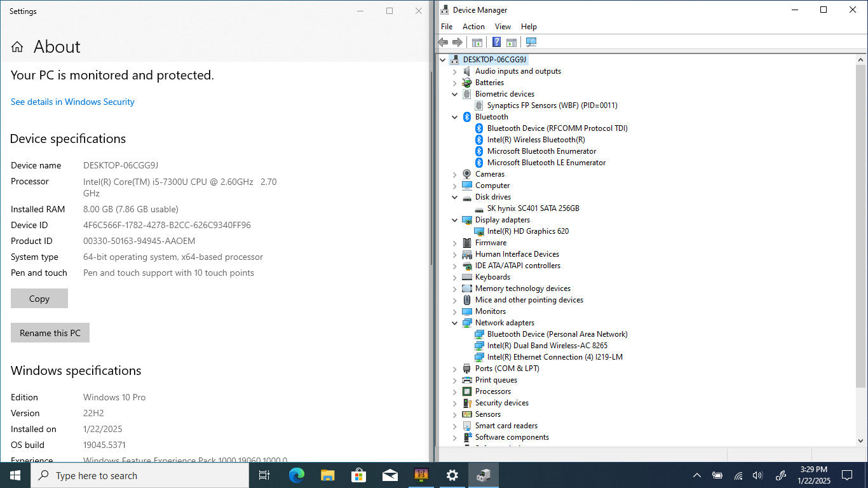
Task: Expand the Audio inputs and outputs node
Action: [x=454, y=71]
